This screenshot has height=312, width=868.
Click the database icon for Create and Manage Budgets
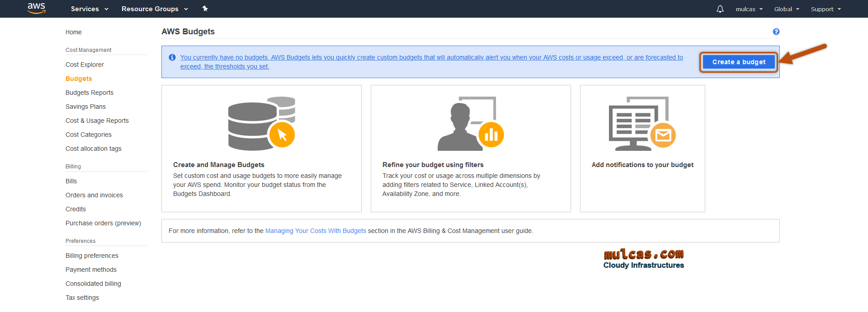point(261,123)
